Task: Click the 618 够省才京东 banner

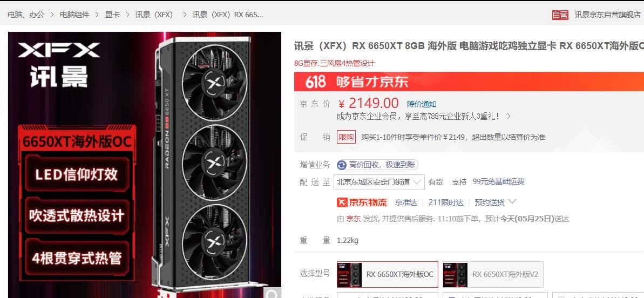Action: tap(469, 82)
